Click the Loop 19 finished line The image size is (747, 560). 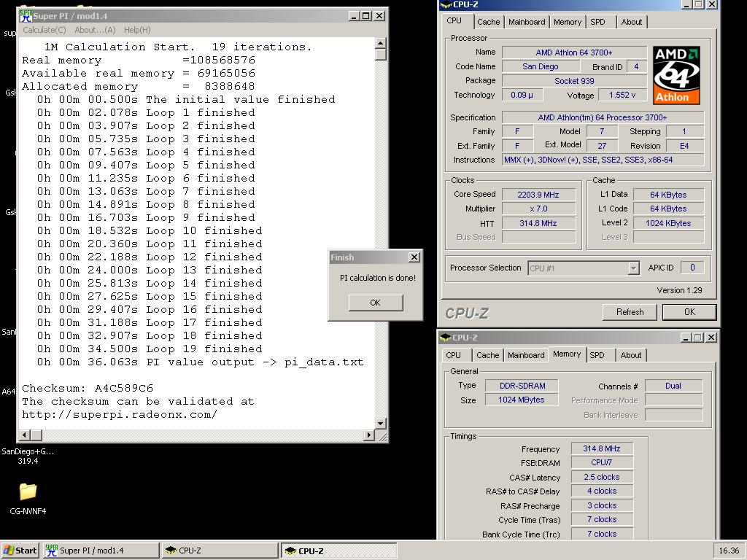(x=150, y=349)
